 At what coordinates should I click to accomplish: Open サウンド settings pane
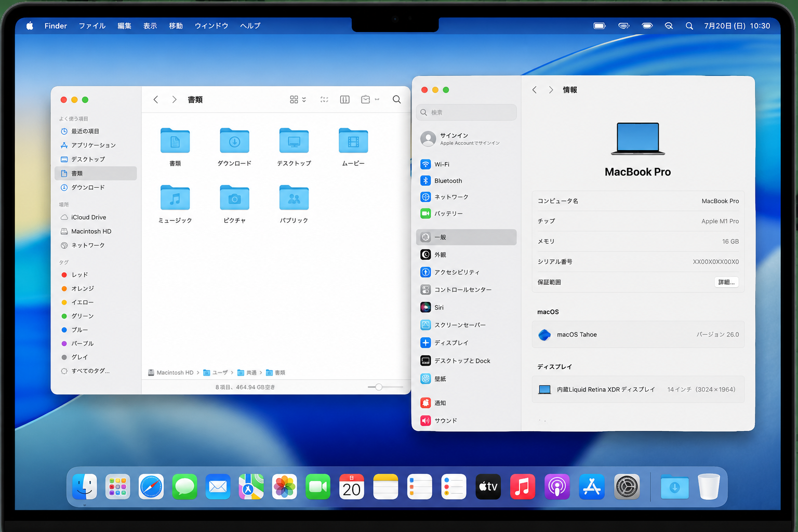[467, 421]
